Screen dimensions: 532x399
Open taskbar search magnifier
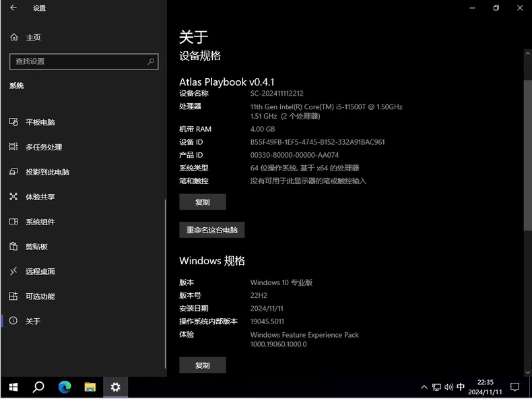coord(38,387)
